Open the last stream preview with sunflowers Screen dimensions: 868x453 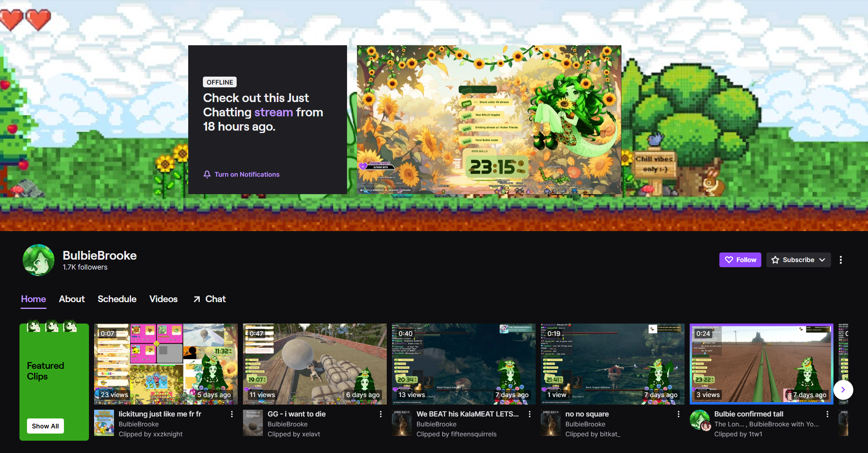pyautogui.click(x=489, y=120)
